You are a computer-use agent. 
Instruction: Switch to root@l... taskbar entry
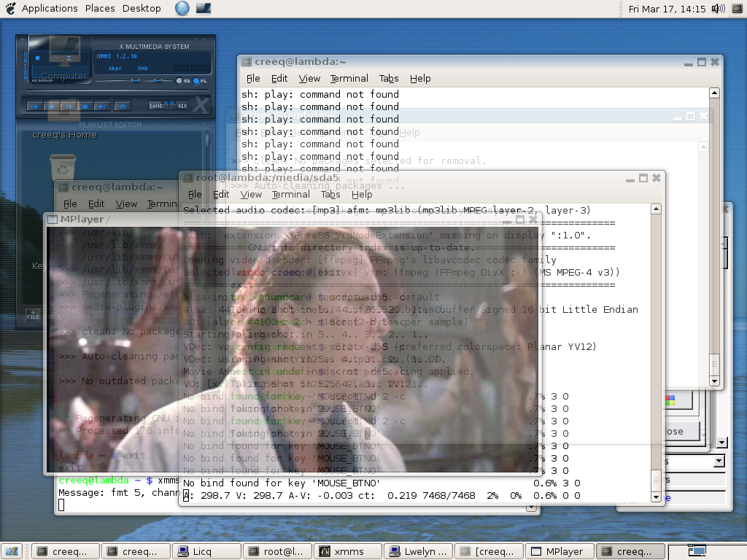277,551
